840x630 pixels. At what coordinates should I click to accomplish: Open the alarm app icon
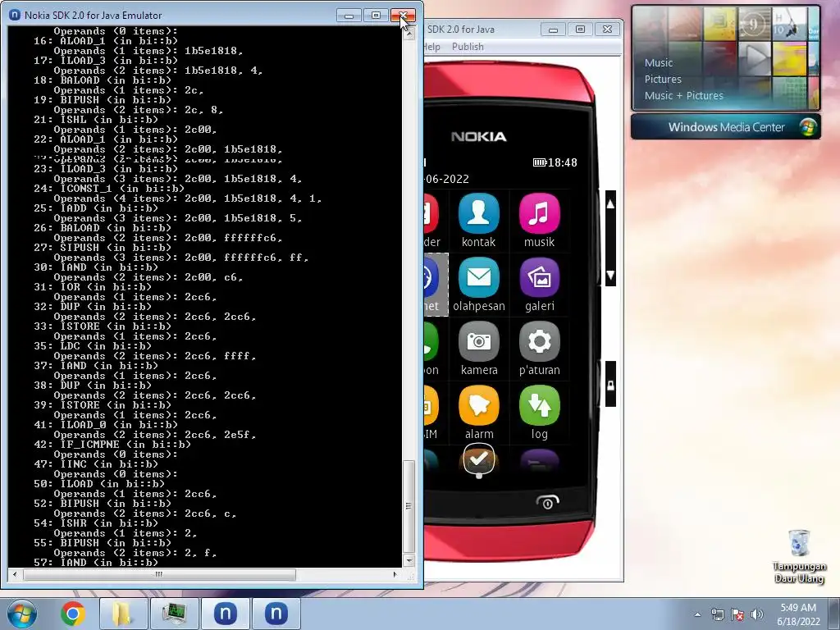478,405
